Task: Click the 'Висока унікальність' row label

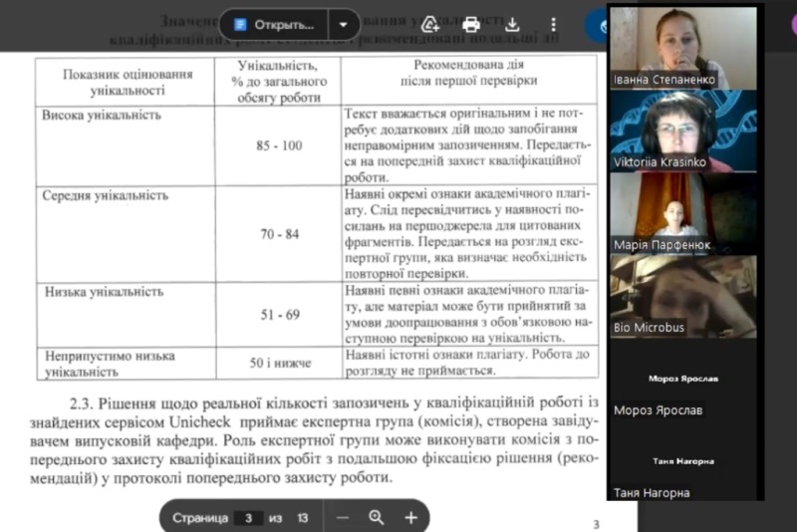Action: coord(102,115)
